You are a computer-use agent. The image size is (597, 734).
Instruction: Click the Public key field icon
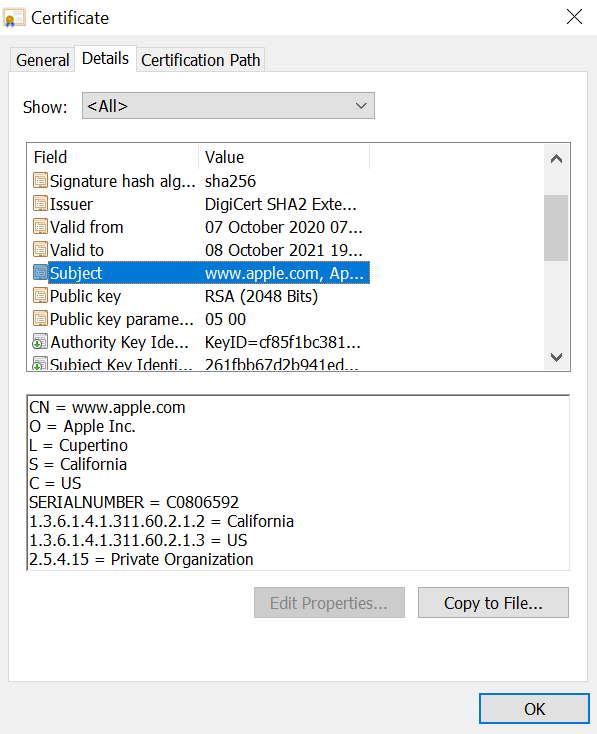tap(40, 295)
